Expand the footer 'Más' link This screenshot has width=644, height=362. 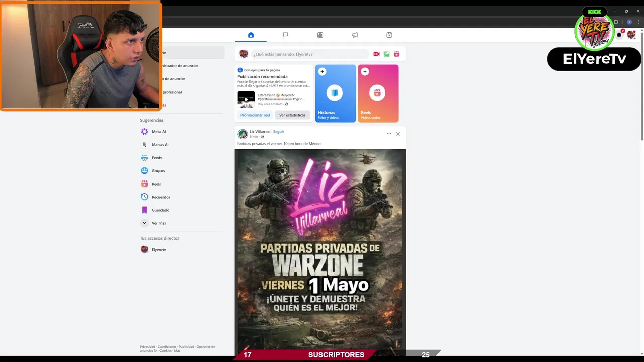(177, 351)
